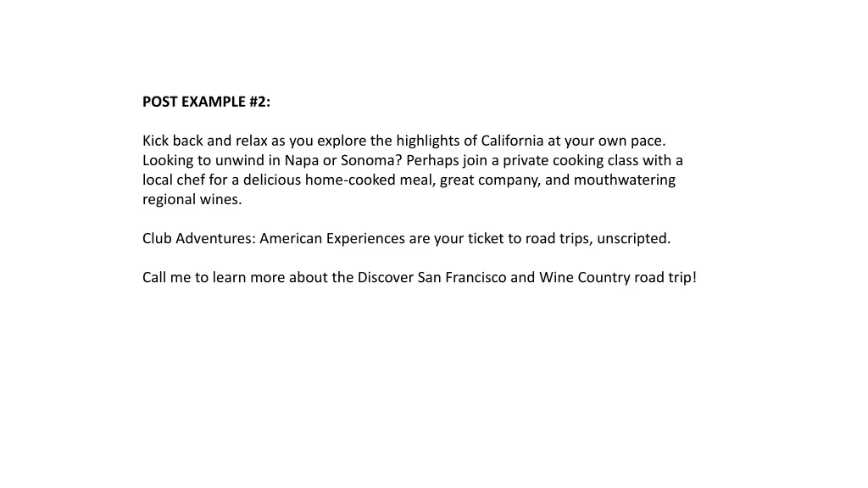This screenshot has height=488, width=868.
Task: Click the word "unscripted."
Action: coord(633,239)
